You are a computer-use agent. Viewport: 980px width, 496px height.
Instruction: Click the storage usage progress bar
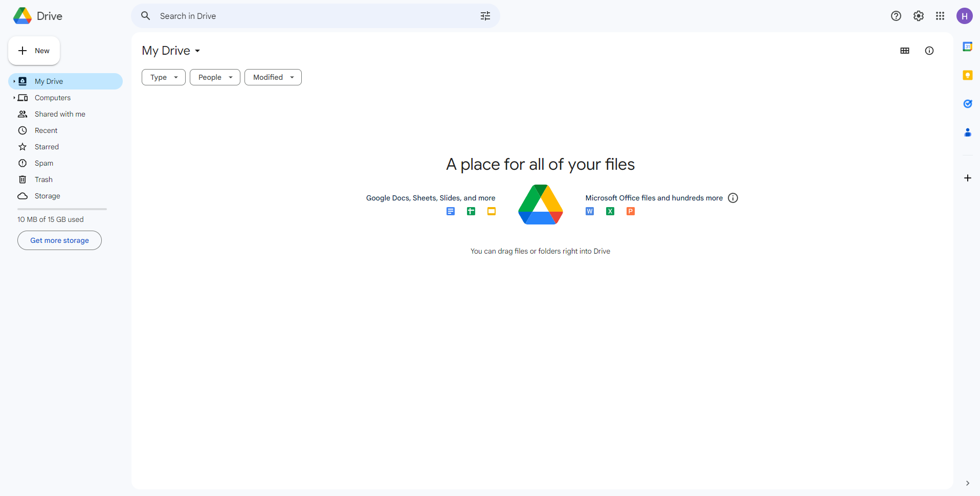(x=62, y=209)
